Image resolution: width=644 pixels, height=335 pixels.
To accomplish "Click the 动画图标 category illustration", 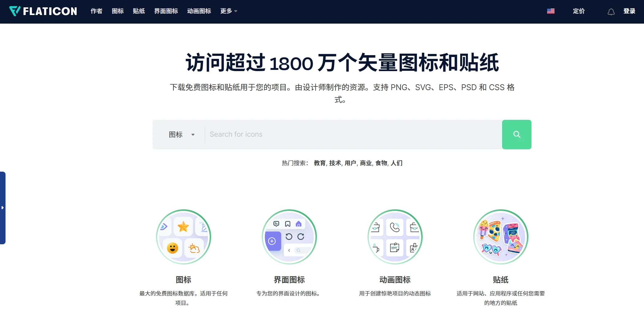I will [x=395, y=237].
